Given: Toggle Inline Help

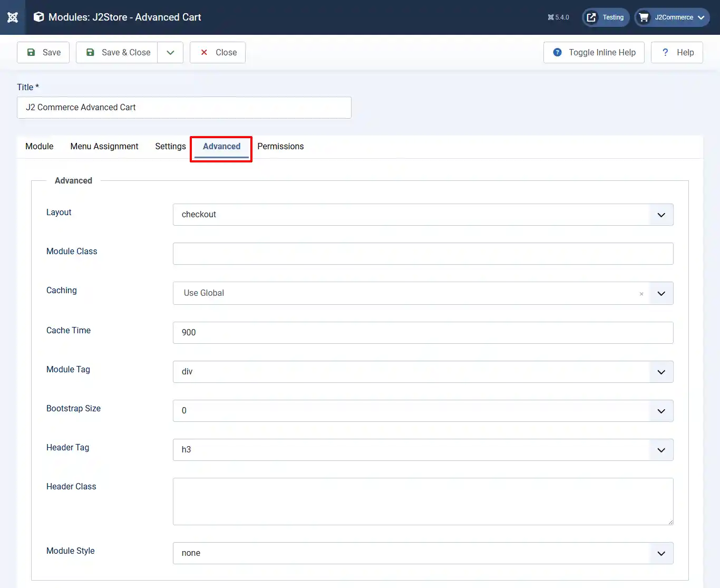Looking at the screenshot, I should (x=594, y=53).
